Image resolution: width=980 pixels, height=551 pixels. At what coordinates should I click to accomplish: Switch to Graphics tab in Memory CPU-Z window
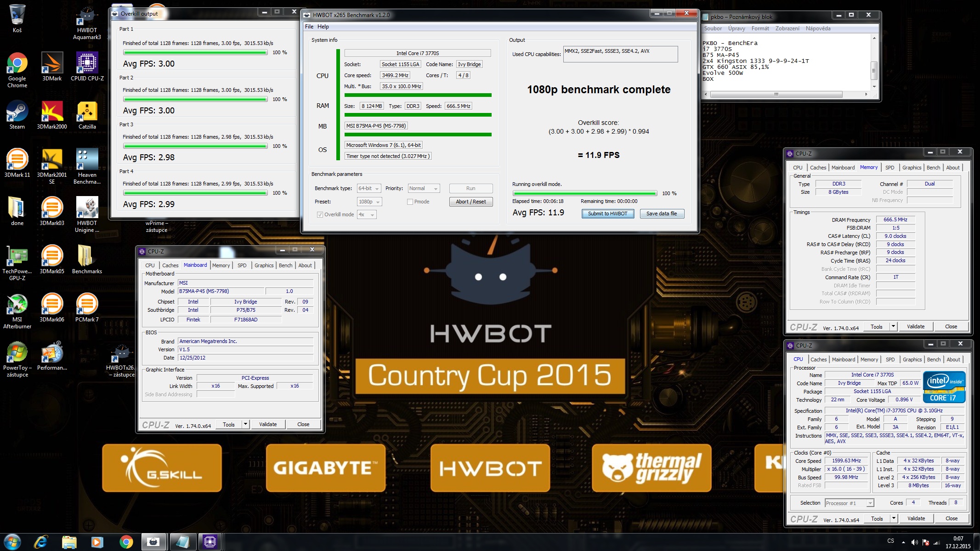click(x=912, y=168)
